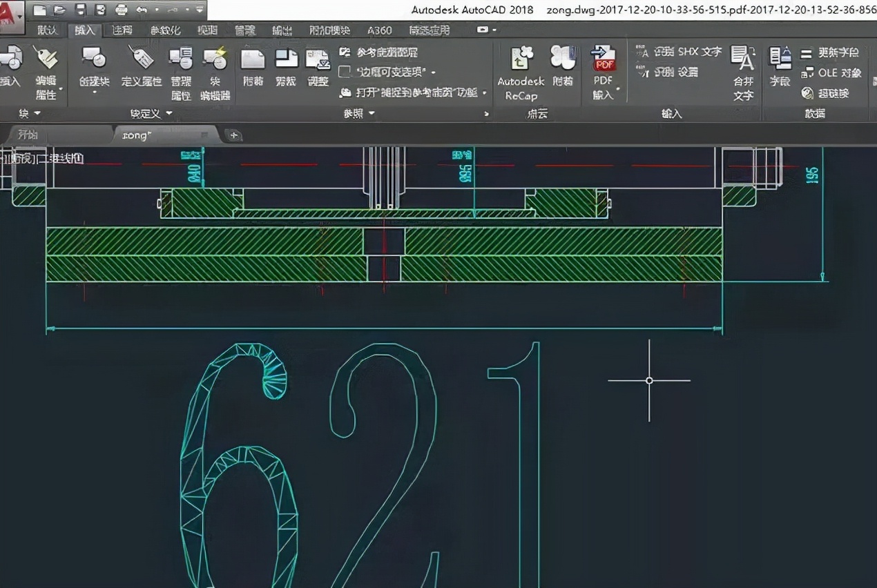The width and height of the screenshot is (877, 588).
Task: Toggle Snap to Underlays (捕捉到参考底图) option
Action: pos(413,92)
